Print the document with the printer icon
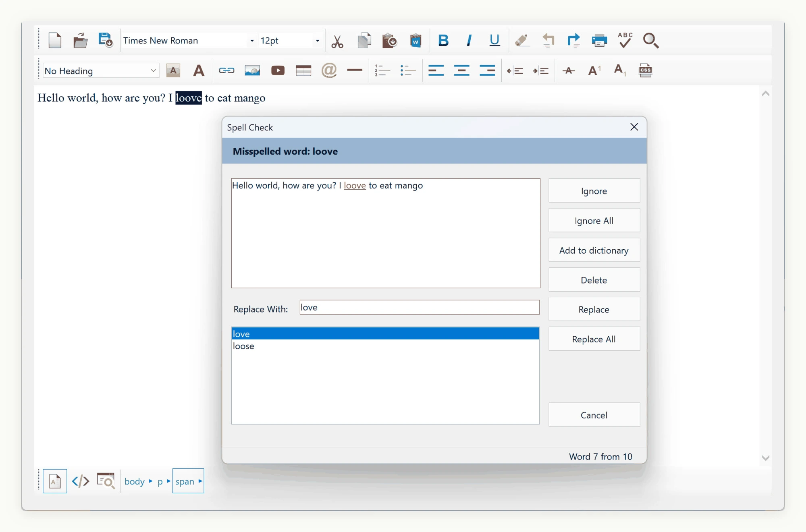806x532 pixels. tap(599, 40)
